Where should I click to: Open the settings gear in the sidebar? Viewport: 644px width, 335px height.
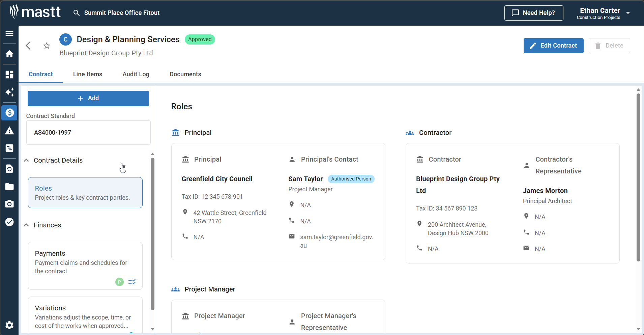coord(9,325)
